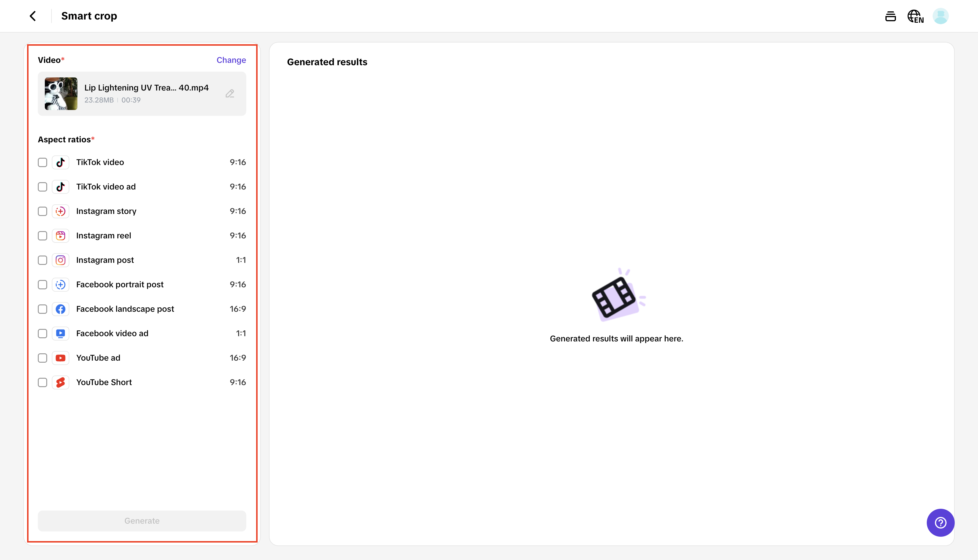978x560 pixels.
Task: Click the back arrow icon
Action: click(33, 16)
